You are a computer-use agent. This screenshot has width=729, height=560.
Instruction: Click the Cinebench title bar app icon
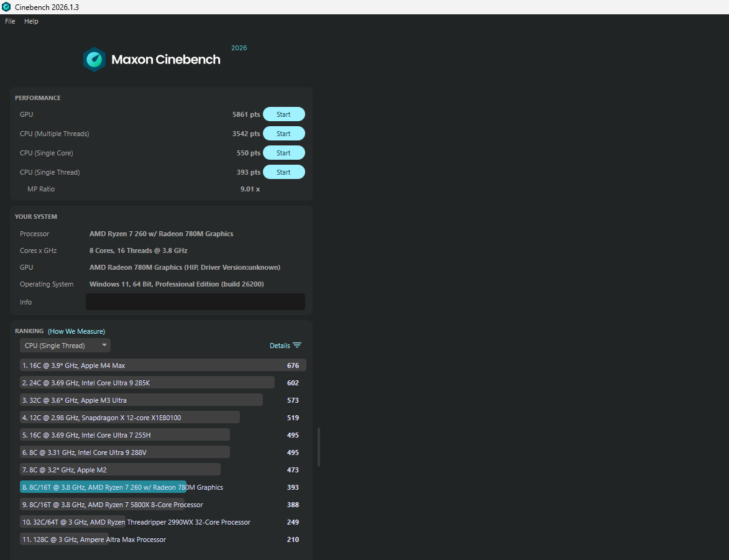click(6, 7)
